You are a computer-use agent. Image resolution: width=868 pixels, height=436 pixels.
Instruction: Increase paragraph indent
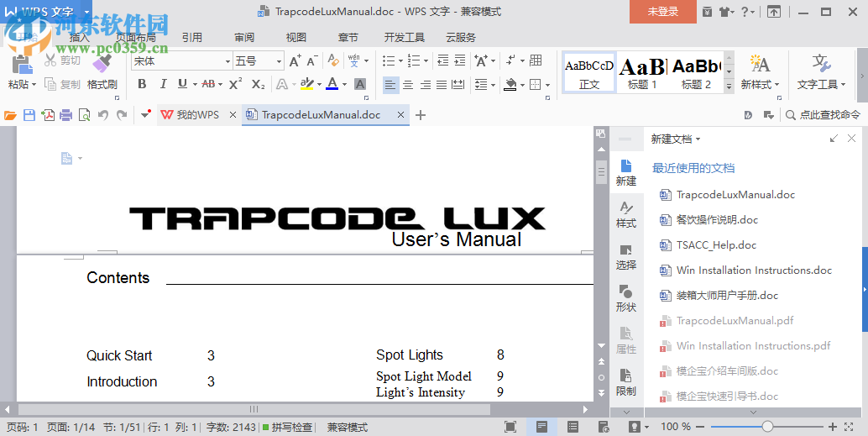point(460,60)
